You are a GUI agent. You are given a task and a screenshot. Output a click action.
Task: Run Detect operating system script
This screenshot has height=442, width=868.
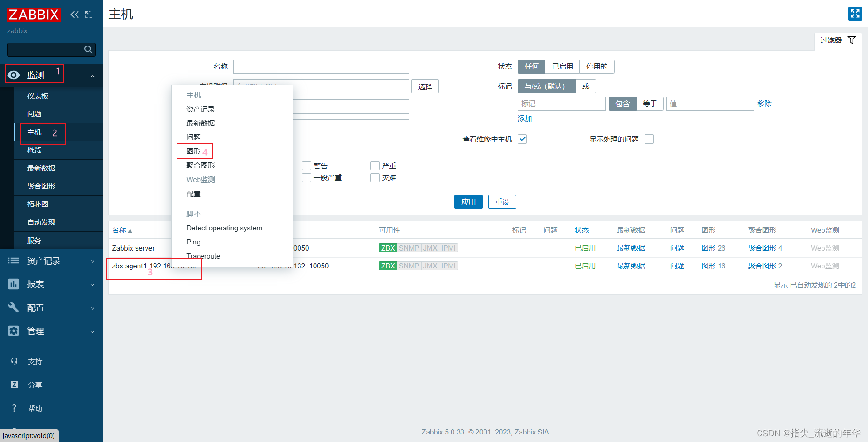(x=224, y=228)
